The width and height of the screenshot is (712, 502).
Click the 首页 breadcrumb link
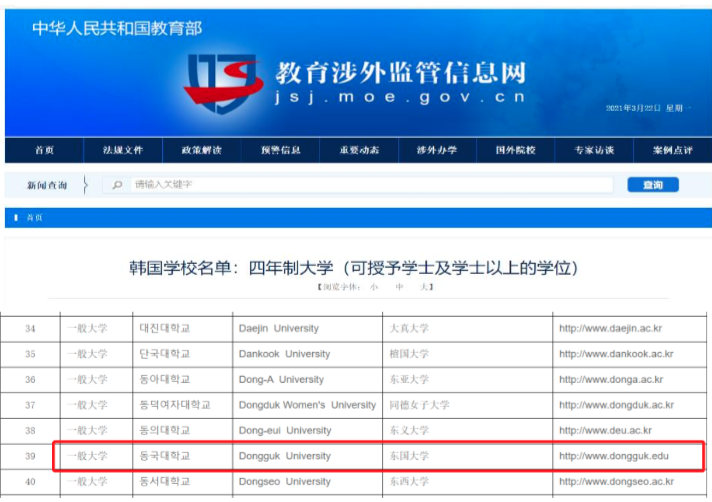[35, 218]
